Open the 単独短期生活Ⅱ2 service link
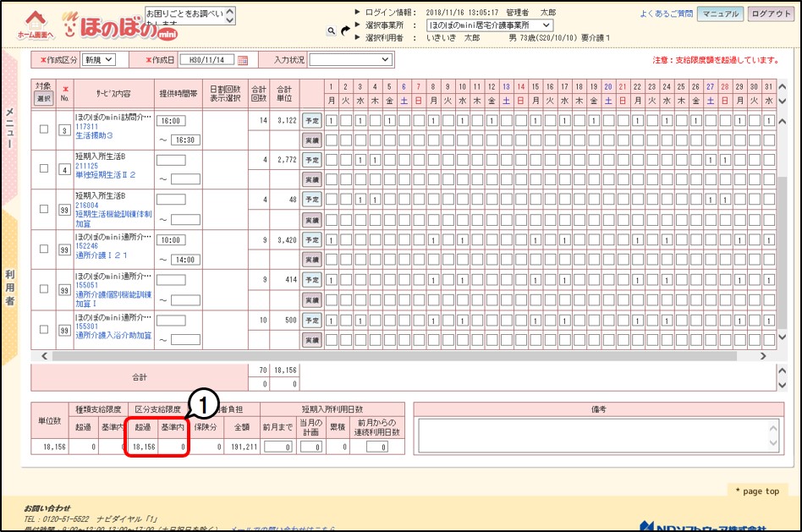Screen dimensions: 802x532 click(106, 175)
